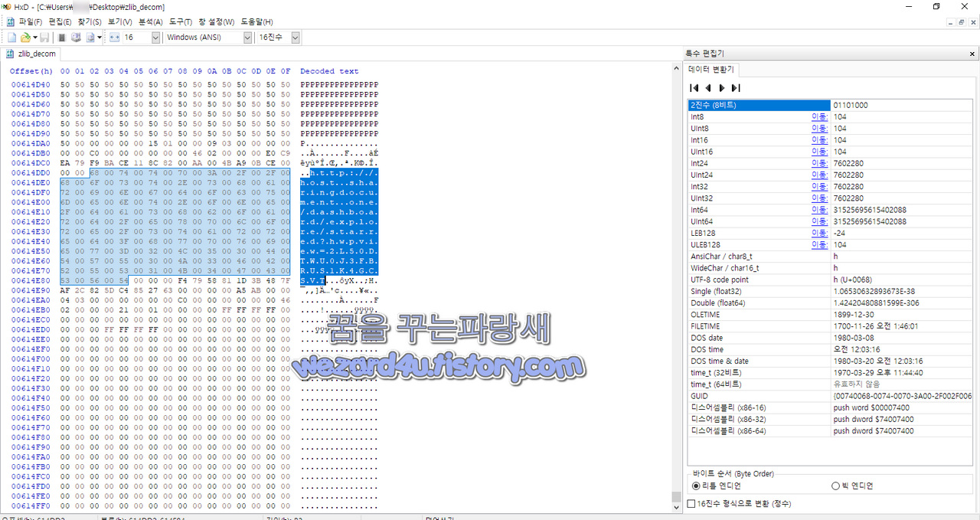The image size is (980, 520).
Task: Step to next value with the right arrow icon
Action: [722, 88]
